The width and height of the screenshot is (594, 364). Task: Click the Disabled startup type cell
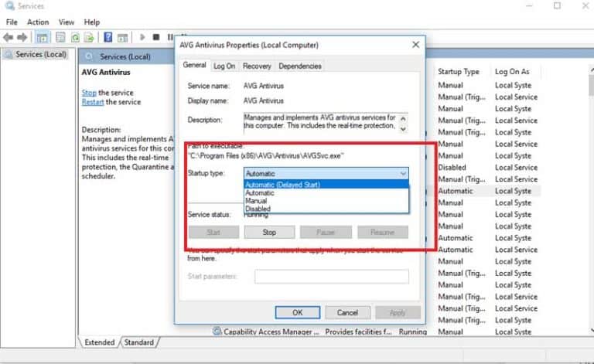pos(452,167)
